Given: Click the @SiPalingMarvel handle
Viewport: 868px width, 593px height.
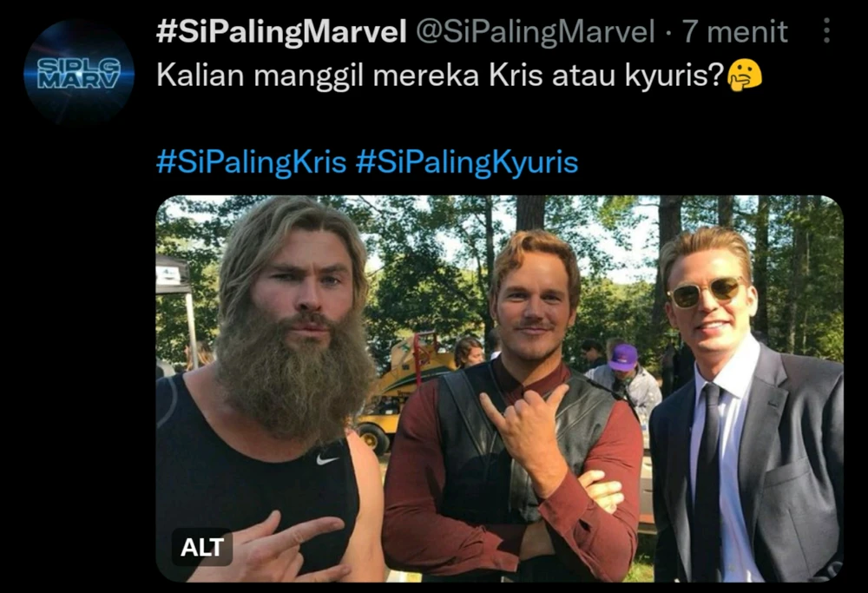Looking at the screenshot, I should click(535, 31).
